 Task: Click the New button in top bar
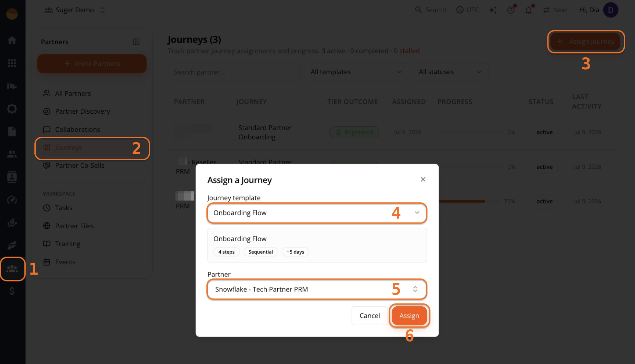[x=555, y=10]
